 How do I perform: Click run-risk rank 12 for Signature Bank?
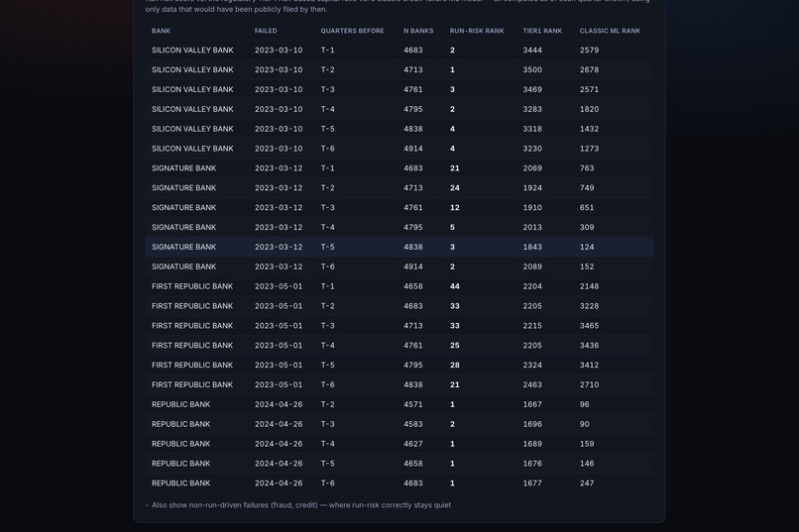(x=455, y=207)
